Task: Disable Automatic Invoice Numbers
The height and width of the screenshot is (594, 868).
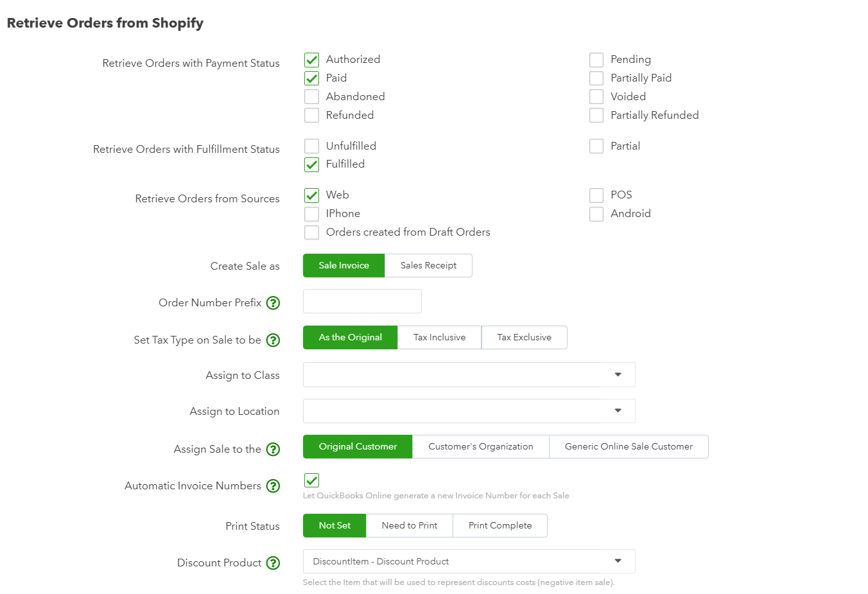Action: [x=311, y=480]
